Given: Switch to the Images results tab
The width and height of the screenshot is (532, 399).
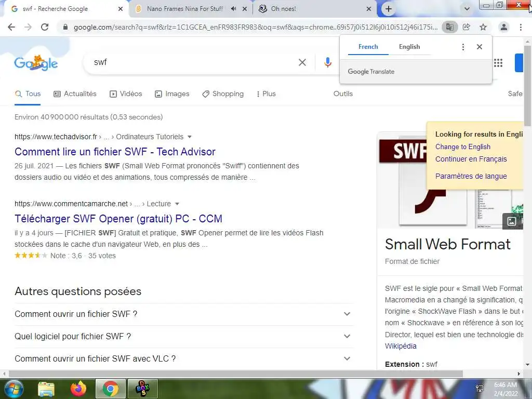Looking at the screenshot, I should point(172,94).
